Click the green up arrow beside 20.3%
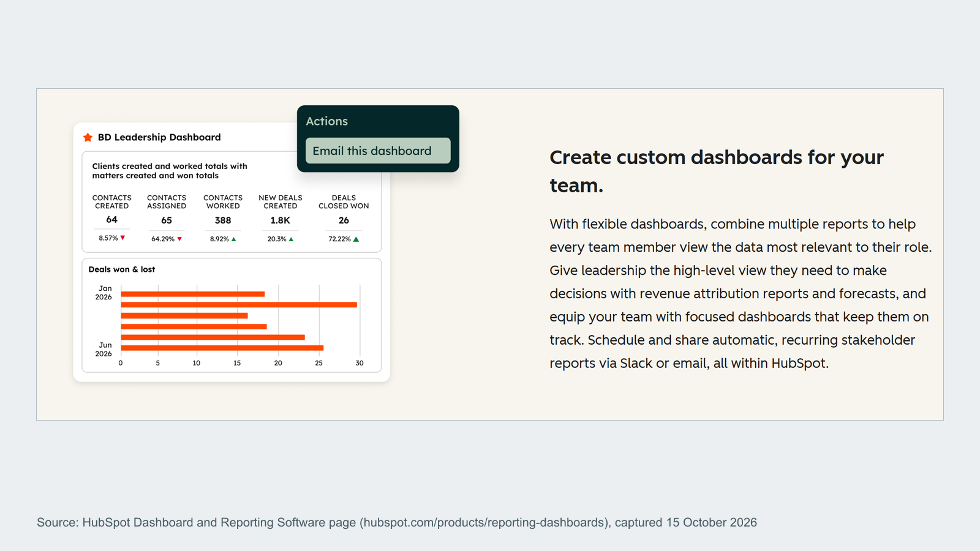980x551 pixels. coord(291,239)
